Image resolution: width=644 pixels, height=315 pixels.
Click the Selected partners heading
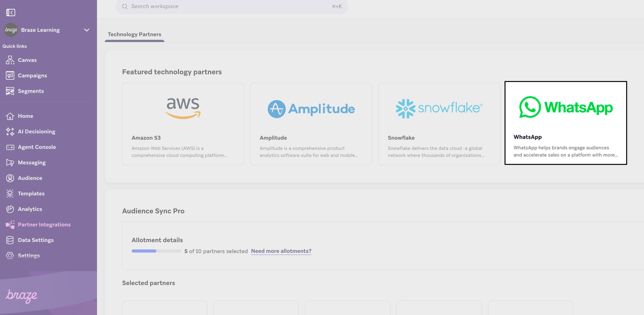(x=148, y=283)
